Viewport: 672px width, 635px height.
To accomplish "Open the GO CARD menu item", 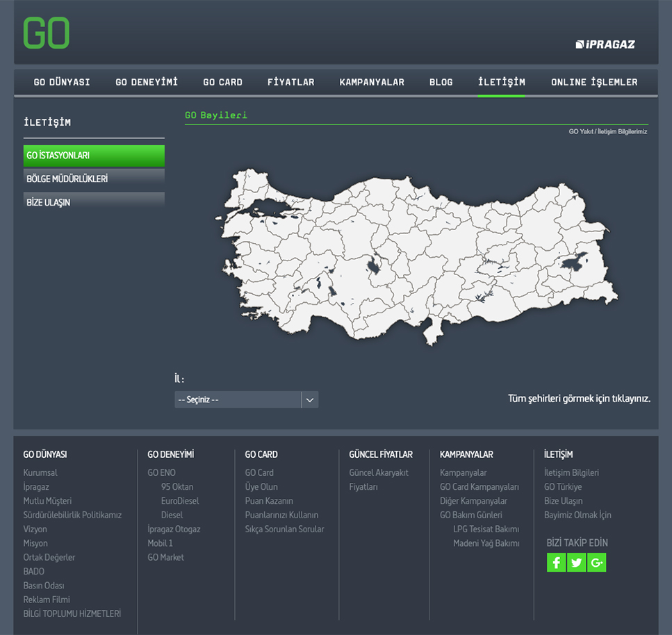I will [x=222, y=82].
